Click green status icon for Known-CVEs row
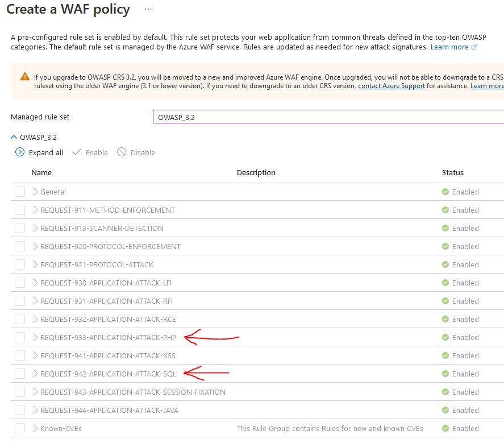This screenshot has width=504, height=443. (x=445, y=428)
